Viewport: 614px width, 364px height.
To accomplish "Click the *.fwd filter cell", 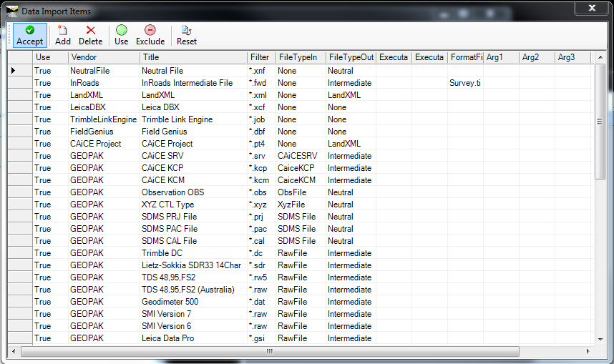I will coord(261,82).
